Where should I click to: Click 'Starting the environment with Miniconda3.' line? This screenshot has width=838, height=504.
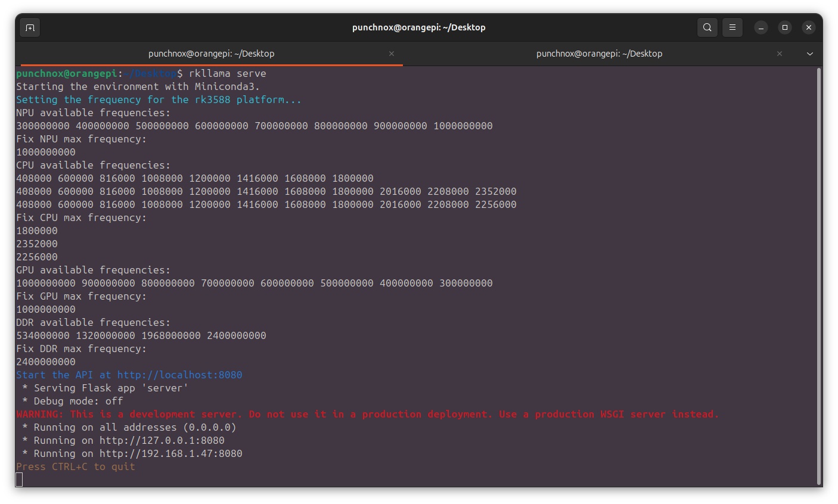138,87
